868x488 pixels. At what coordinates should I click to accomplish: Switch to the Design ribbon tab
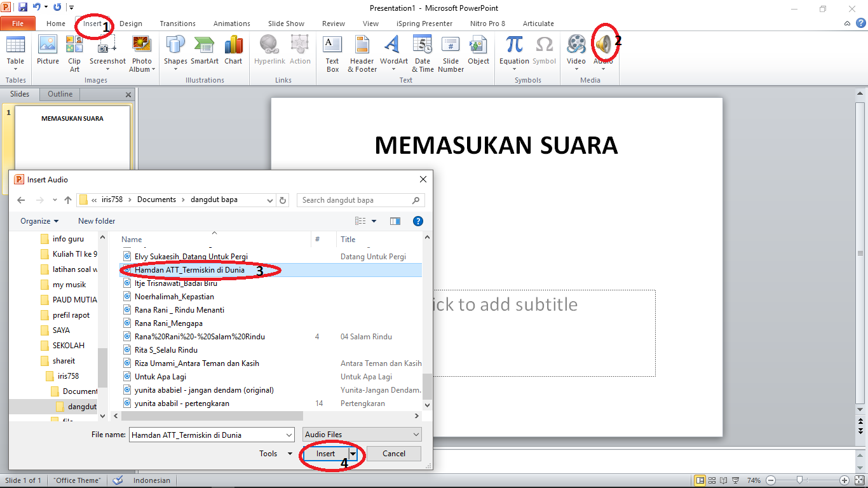[x=131, y=23]
